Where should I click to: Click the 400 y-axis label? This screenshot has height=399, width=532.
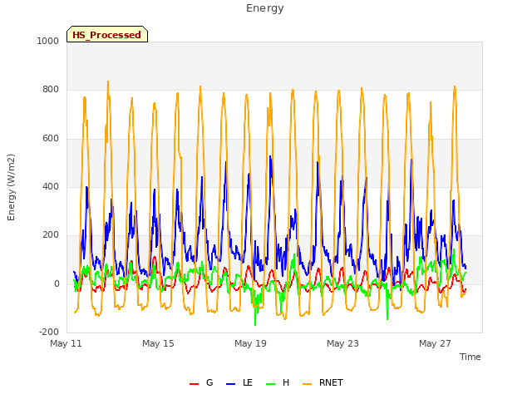pos(51,186)
